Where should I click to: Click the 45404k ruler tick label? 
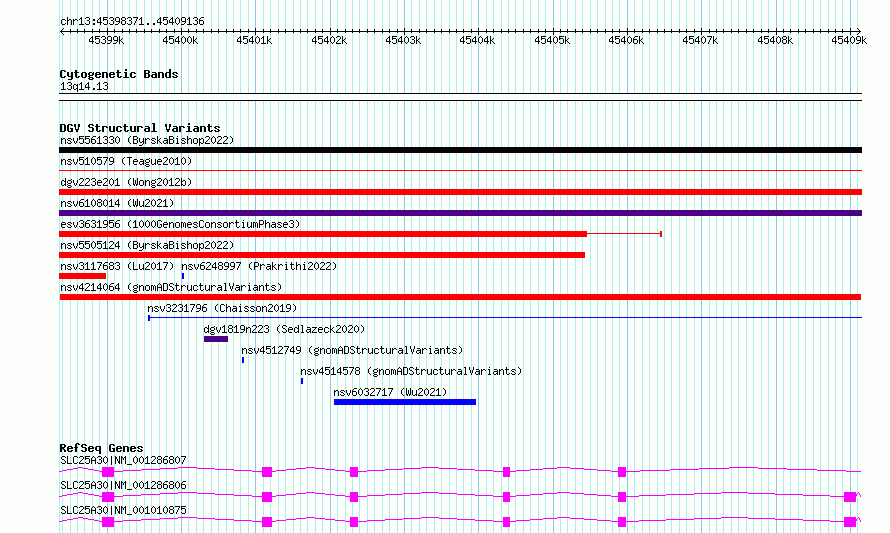click(477, 40)
